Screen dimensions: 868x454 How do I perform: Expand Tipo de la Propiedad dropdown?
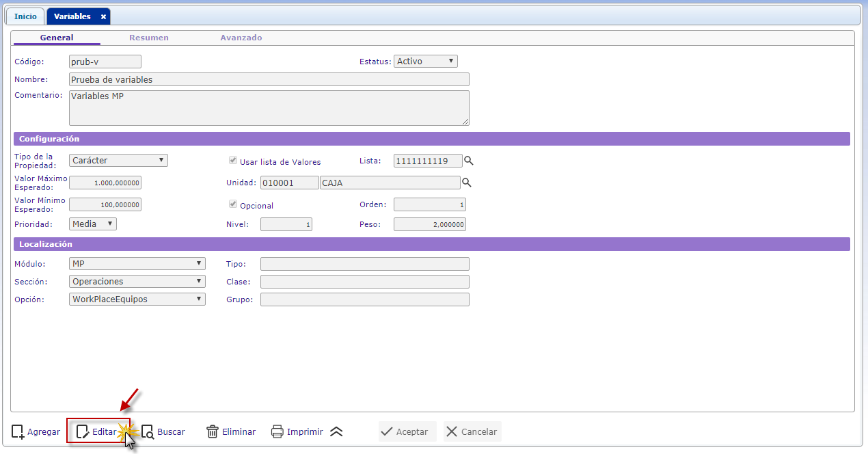[118, 161]
